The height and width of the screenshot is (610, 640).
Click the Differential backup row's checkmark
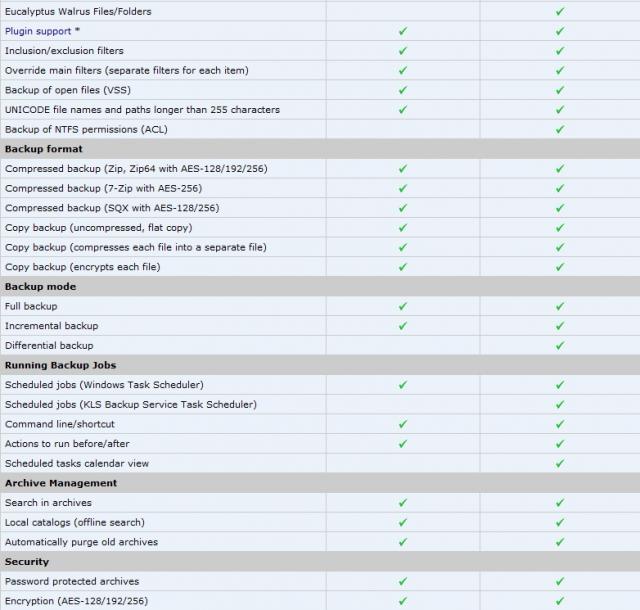(x=560, y=345)
